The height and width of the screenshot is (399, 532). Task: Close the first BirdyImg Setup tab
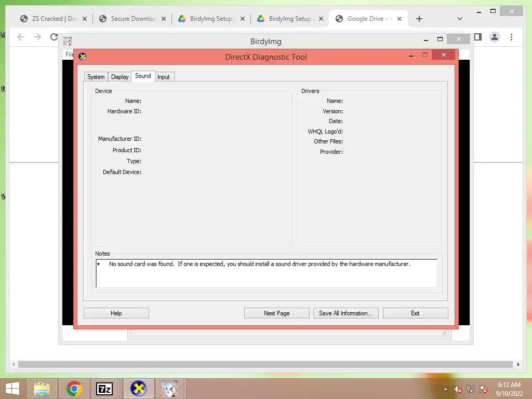pos(243,19)
